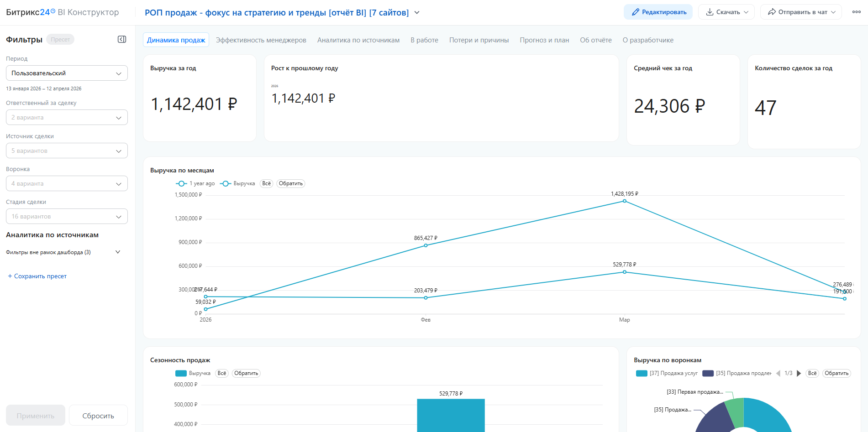Expand filters outside dashboard scope section

[118, 252]
